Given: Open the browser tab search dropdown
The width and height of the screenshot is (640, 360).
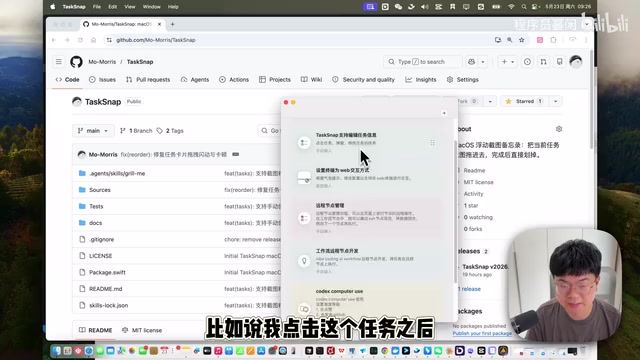Looking at the screenshot, I should 587,24.
